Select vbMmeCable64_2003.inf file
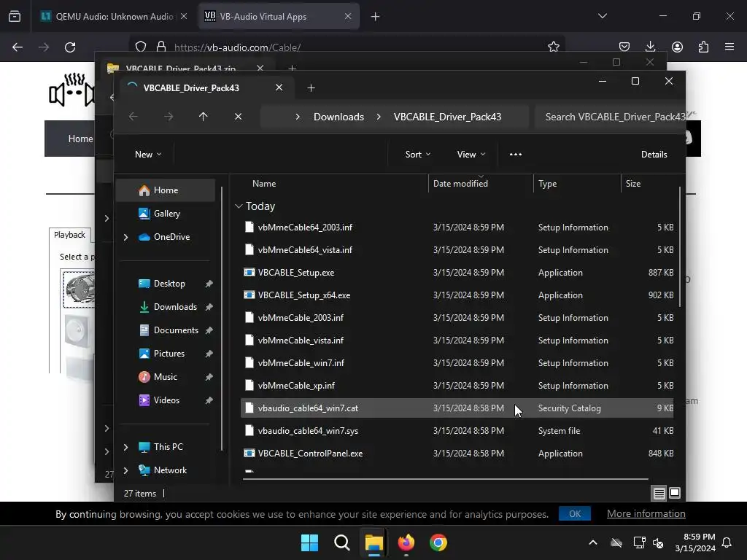This screenshot has width=747, height=560. coord(457,227)
